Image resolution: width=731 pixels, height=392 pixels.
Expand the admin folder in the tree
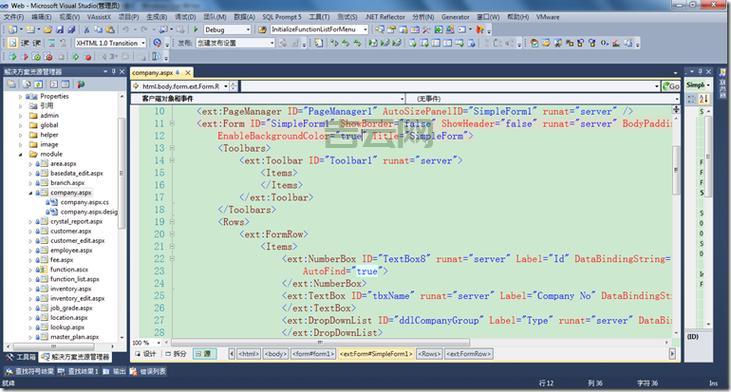point(21,116)
